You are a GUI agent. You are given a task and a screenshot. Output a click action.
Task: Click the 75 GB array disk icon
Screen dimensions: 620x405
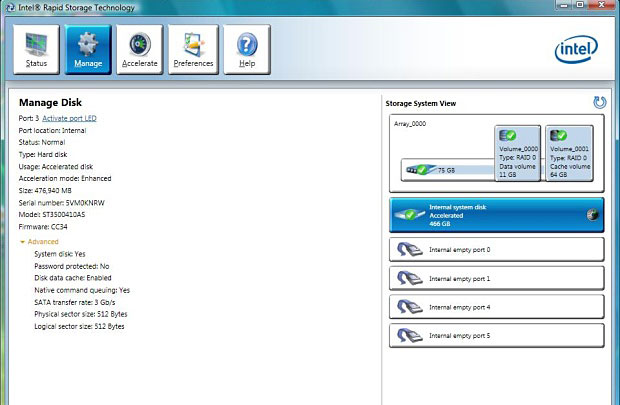point(421,170)
